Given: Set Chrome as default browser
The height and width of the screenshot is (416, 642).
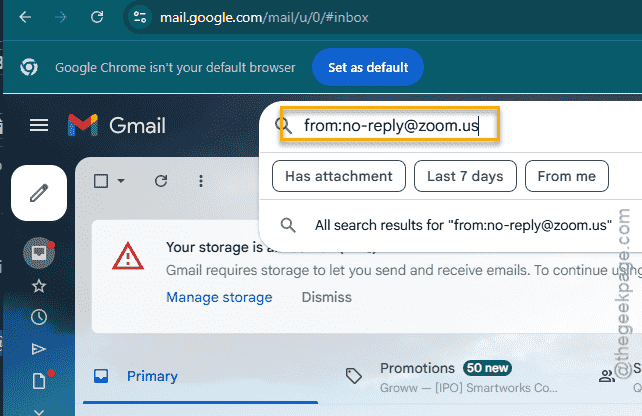Looking at the screenshot, I should point(368,67).
